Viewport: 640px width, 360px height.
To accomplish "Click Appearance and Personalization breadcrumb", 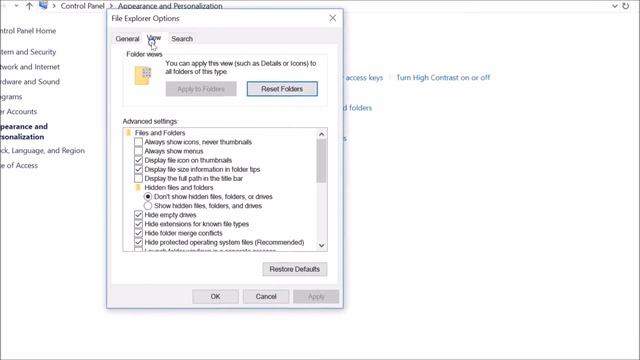I will pyautogui.click(x=170, y=6).
